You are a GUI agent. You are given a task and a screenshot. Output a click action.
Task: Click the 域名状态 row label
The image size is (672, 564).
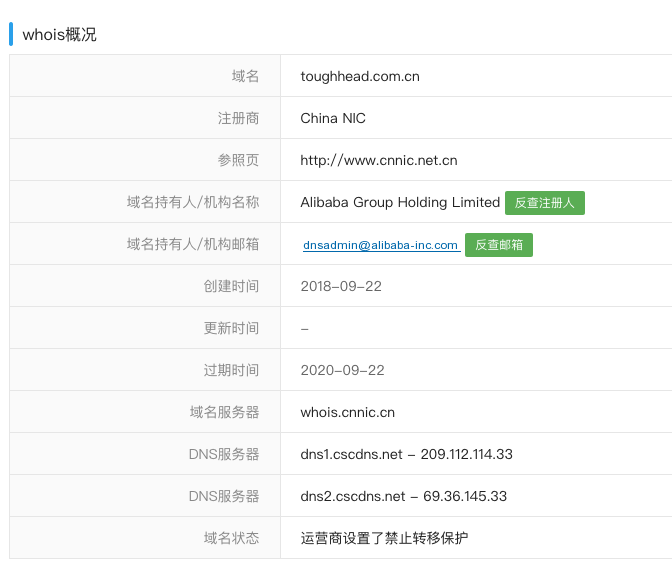click(x=231, y=538)
